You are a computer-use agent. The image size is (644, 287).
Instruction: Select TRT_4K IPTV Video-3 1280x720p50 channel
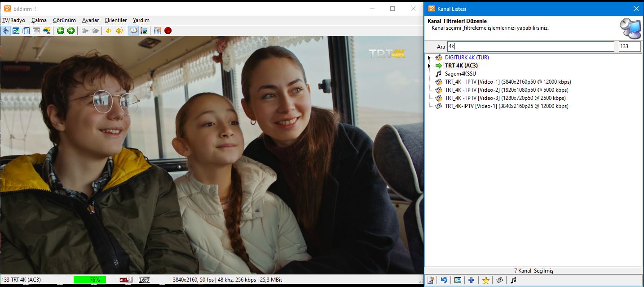tap(505, 98)
